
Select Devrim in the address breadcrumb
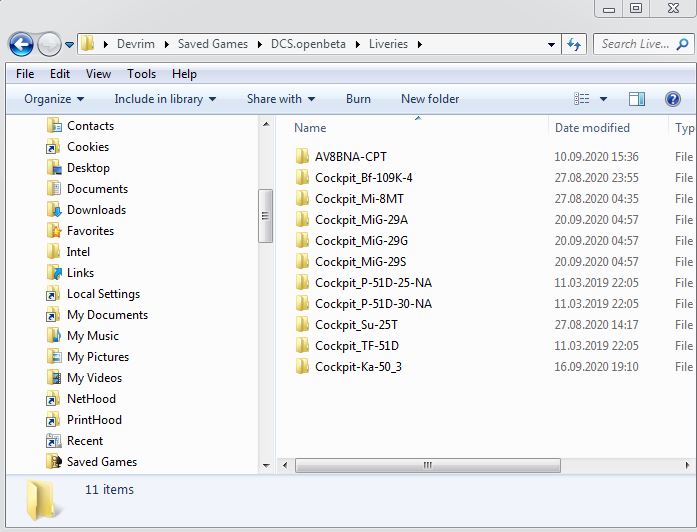tap(136, 44)
